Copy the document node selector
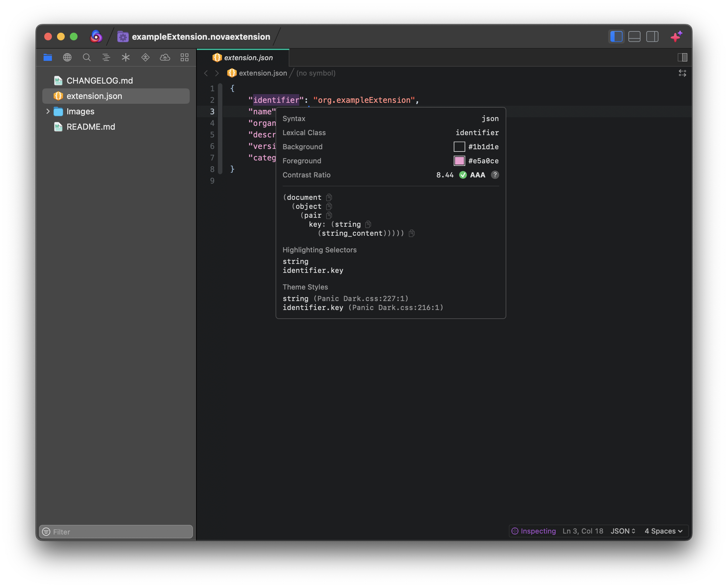Screen dimensions: 728x588 click(329, 198)
